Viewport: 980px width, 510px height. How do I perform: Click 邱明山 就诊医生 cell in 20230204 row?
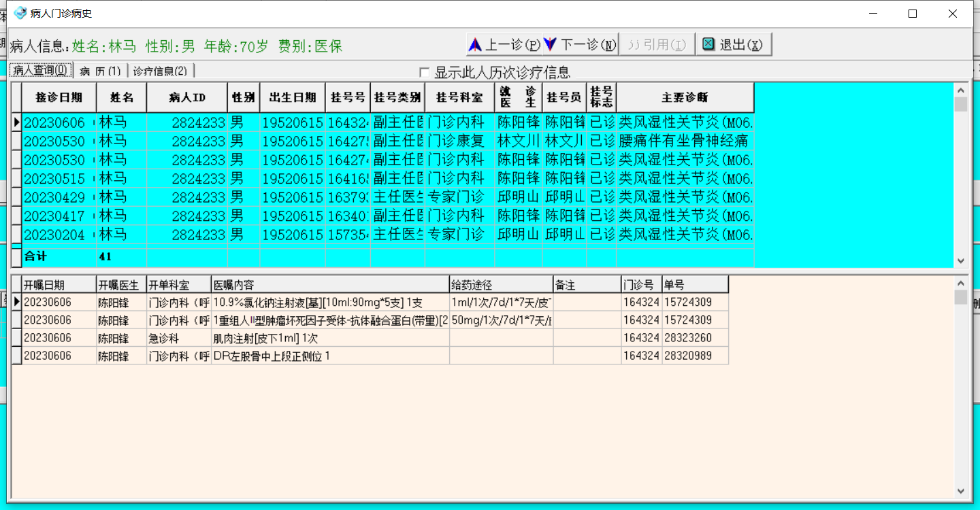[x=519, y=235]
